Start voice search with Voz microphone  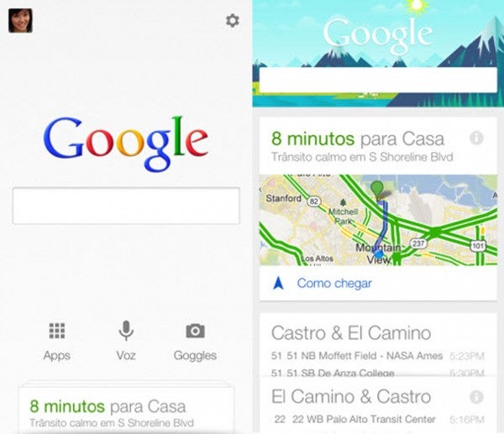coord(126,331)
